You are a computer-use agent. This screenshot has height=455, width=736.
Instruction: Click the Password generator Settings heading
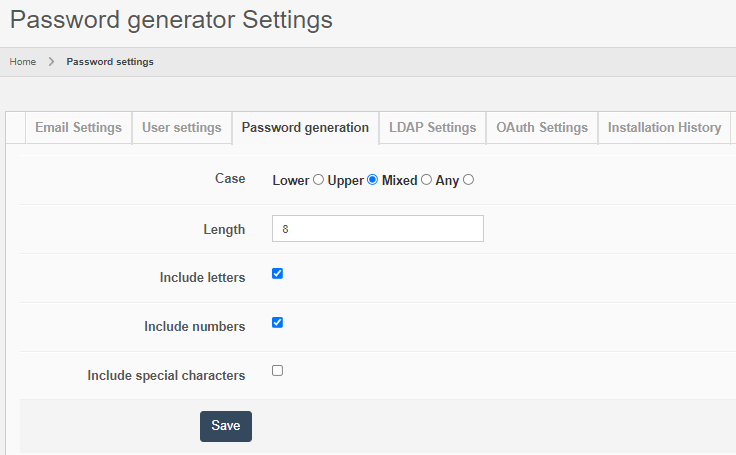click(171, 19)
